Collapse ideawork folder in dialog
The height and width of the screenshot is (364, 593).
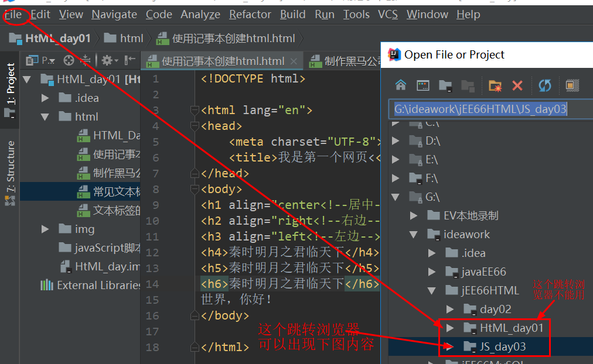click(x=414, y=235)
